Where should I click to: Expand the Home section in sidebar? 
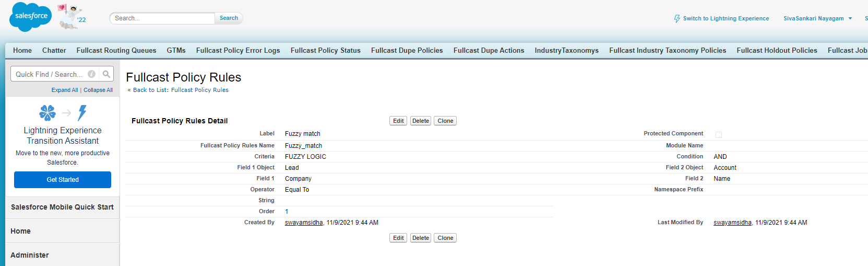tap(62, 231)
